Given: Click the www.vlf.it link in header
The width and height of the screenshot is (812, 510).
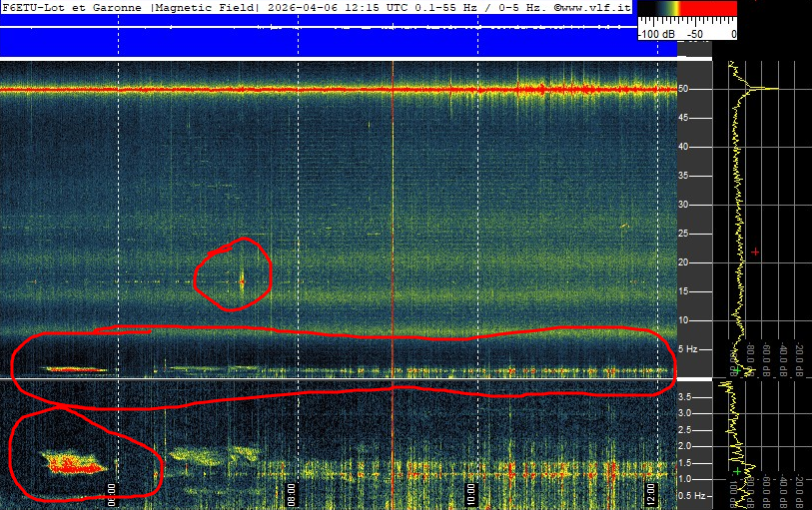Looking at the screenshot, I should (x=595, y=7).
